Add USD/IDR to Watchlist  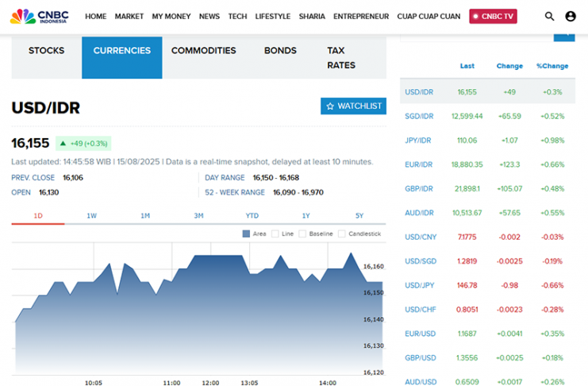[353, 106]
